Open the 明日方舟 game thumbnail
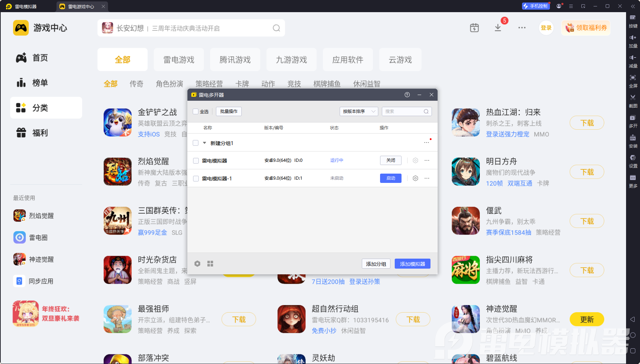The width and height of the screenshot is (640, 364). point(466,172)
